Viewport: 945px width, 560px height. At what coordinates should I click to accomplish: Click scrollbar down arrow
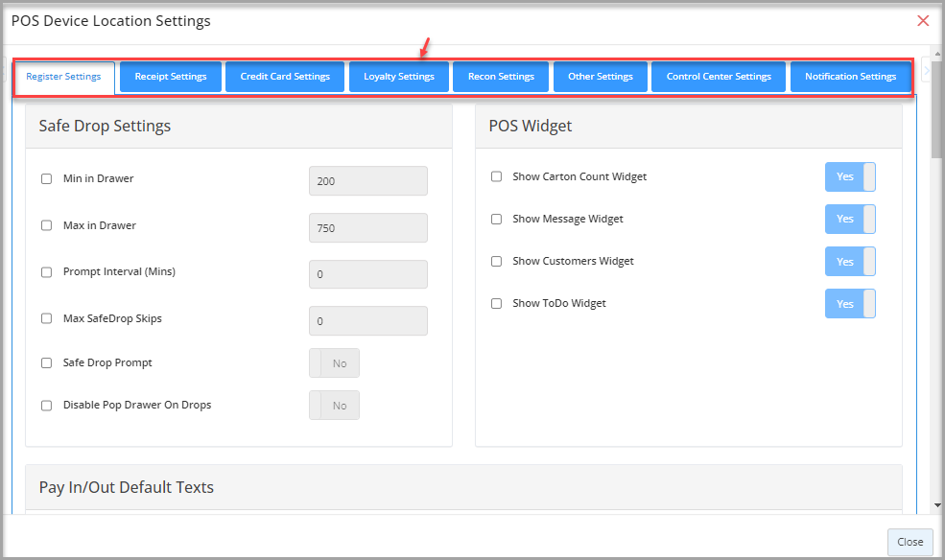(937, 505)
